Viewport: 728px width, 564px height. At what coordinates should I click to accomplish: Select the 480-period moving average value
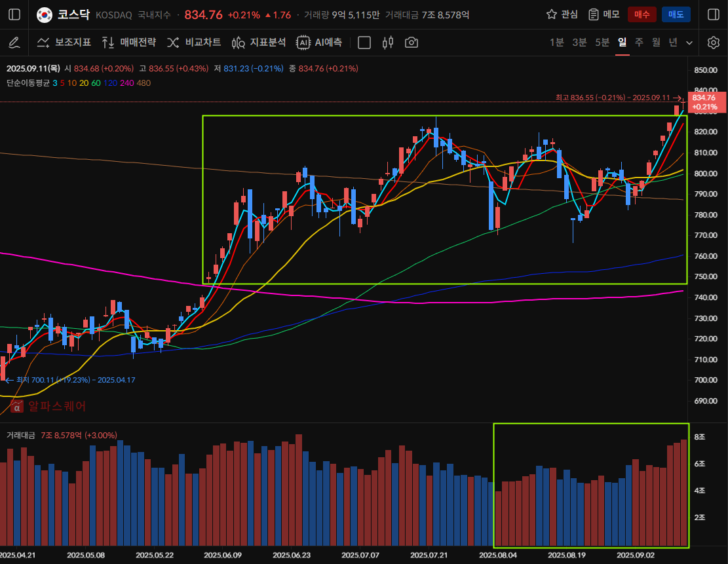144,83
